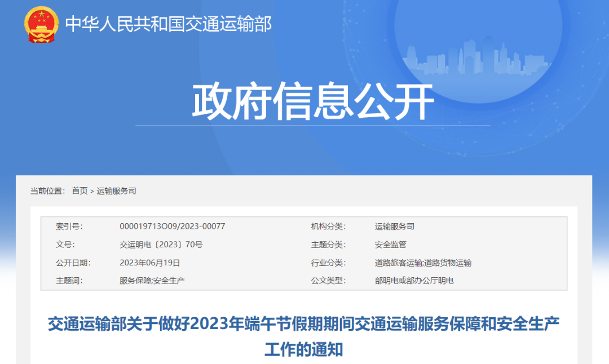Click the 主题词 label

[69, 281]
